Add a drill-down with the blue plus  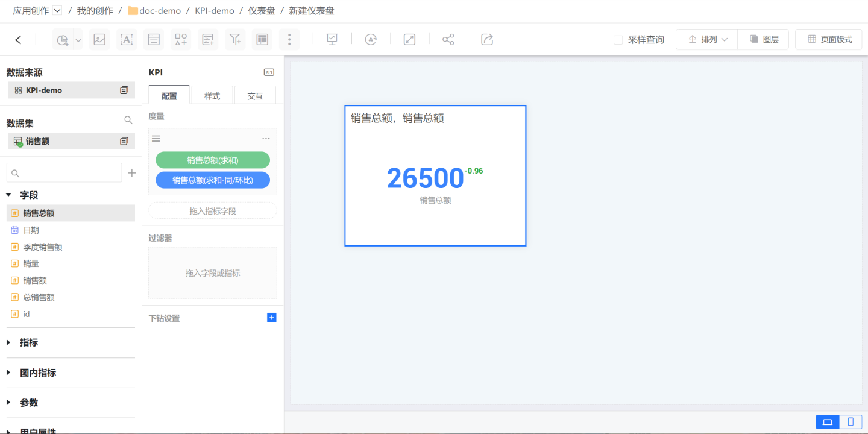click(271, 318)
